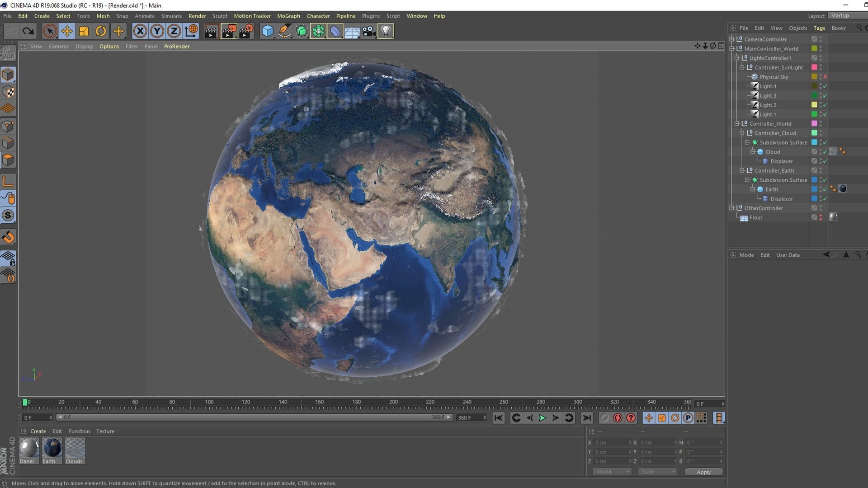Viewport: 868px width, 488px height.
Task: Collapse the Controller_SunLight tree node
Action: tap(742, 67)
